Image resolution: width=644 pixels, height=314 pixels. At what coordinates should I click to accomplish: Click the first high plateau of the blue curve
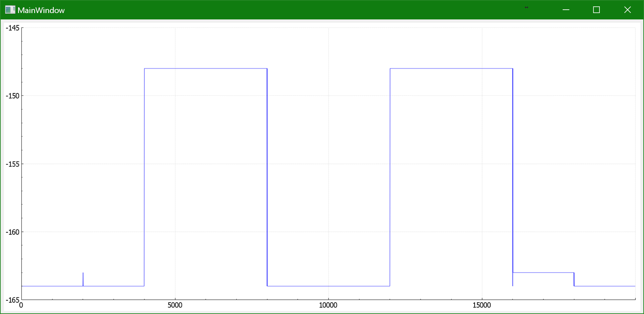[x=206, y=68]
